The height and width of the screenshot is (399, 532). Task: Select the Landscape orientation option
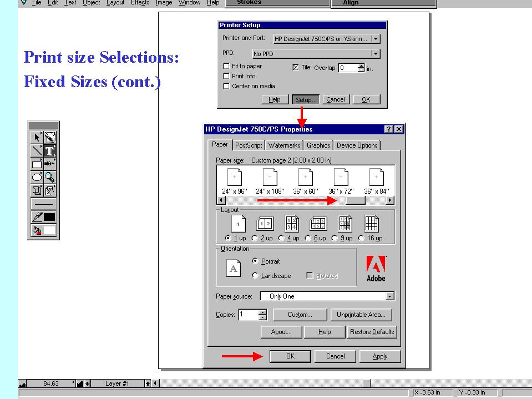pyautogui.click(x=255, y=275)
